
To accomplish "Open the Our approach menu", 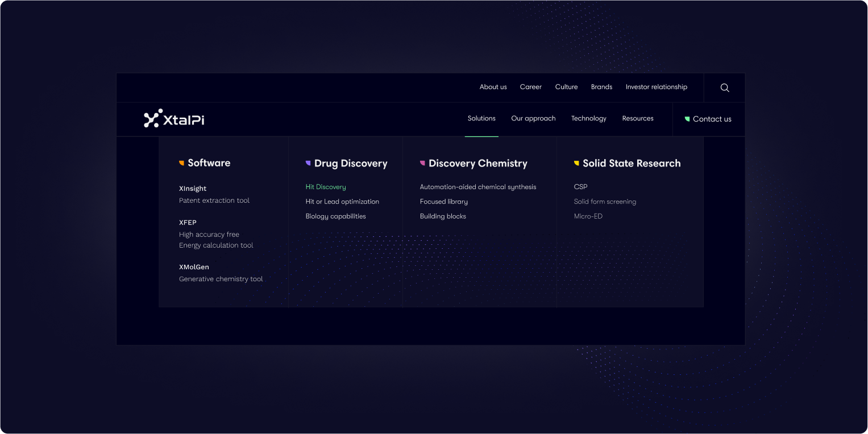I will pyautogui.click(x=533, y=118).
